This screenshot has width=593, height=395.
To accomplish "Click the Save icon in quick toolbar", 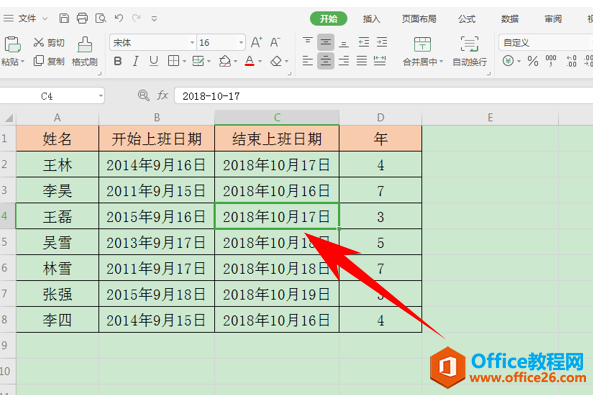I will [x=64, y=18].
